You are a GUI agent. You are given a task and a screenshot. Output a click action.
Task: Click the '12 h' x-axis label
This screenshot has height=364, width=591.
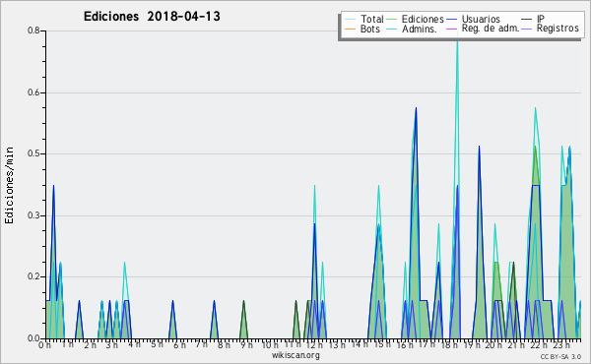pos(314,345)
